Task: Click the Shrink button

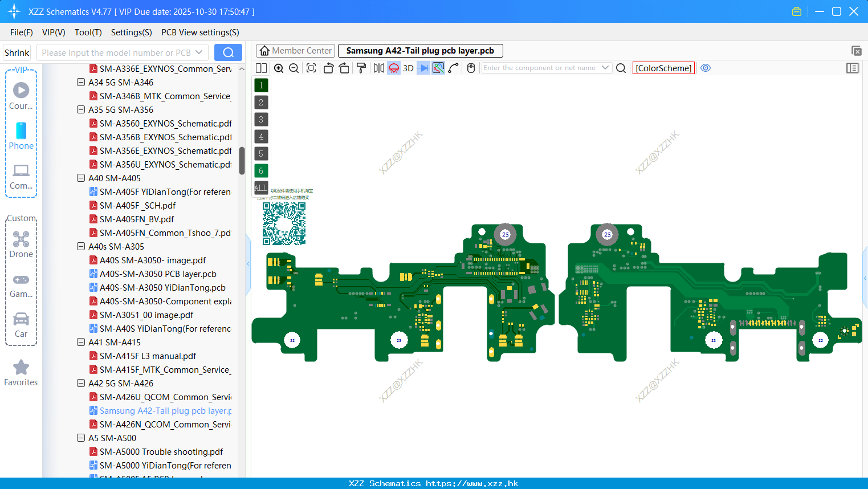Action: [x=17, y=52]
